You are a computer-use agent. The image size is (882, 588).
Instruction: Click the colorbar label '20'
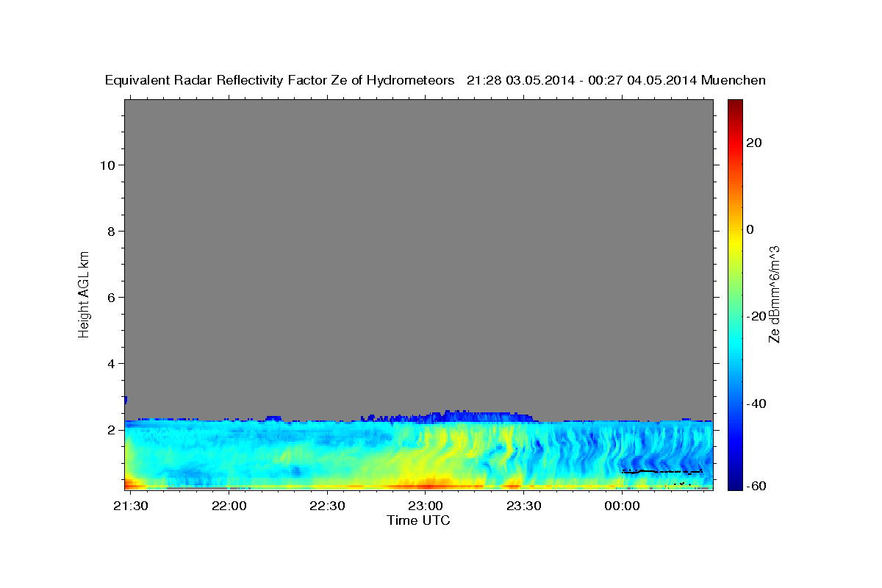753,143
